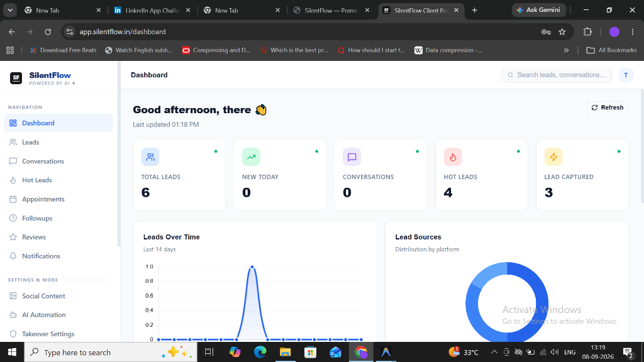Go to Conversations in the navigation

click(58, 161)
